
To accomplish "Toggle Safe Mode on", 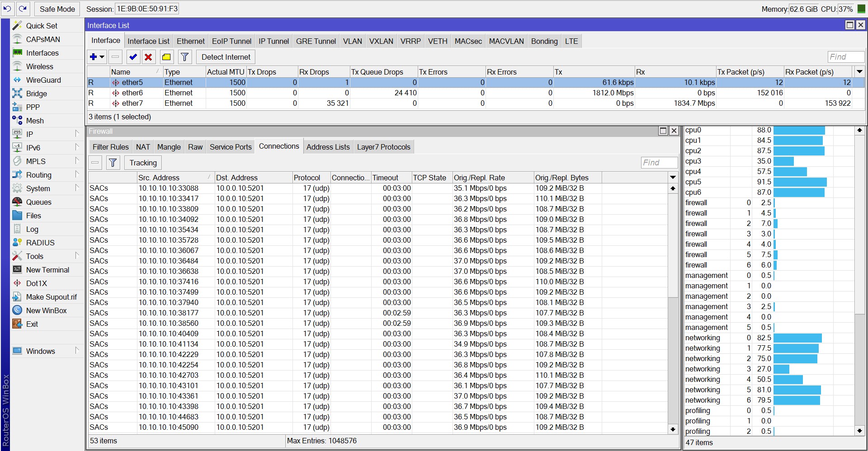I will (57, 9).
